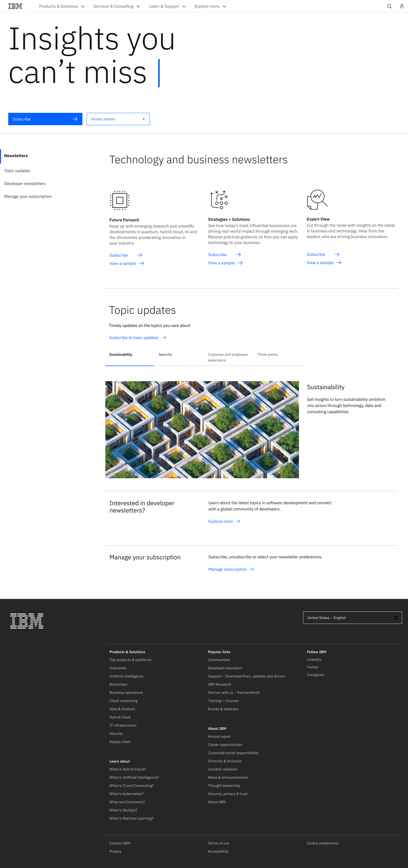Open the user profile icon
This screenshot has height=868, width=408.
click(x=402, y=6)
